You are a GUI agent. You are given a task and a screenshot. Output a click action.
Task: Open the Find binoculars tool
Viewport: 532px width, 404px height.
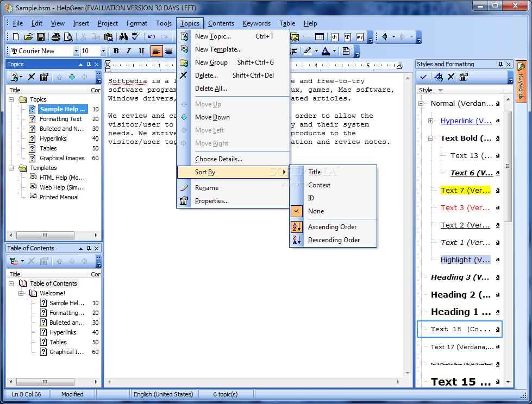tap(123, 37)
